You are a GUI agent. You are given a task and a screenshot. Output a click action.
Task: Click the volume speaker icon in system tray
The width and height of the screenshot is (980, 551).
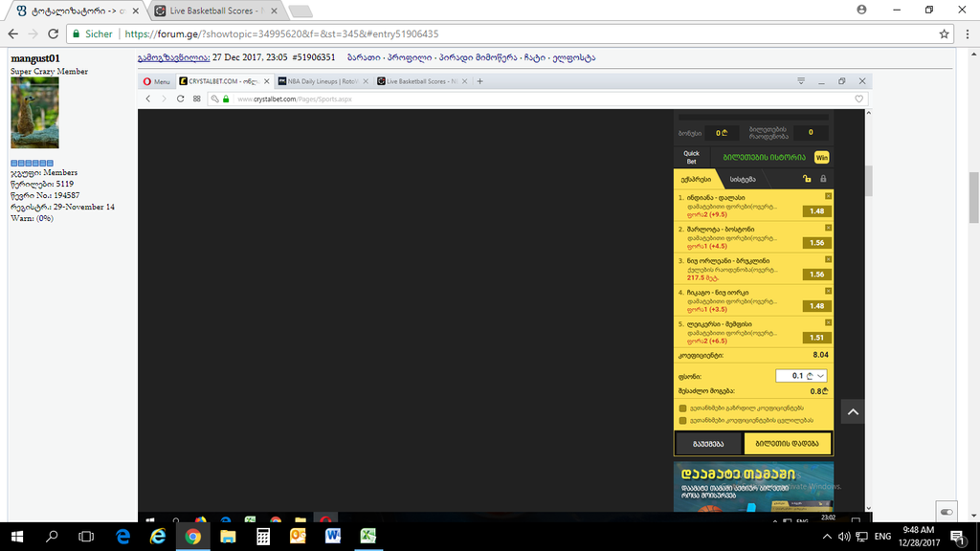pos(844,537)
